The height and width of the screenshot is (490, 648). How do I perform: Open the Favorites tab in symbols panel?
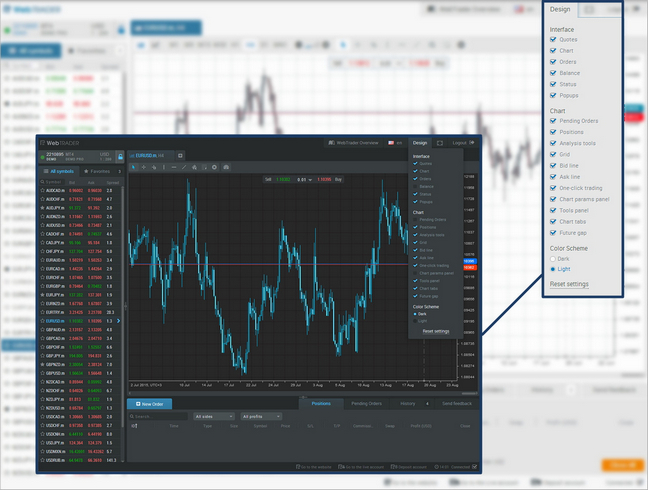(99, 172)
